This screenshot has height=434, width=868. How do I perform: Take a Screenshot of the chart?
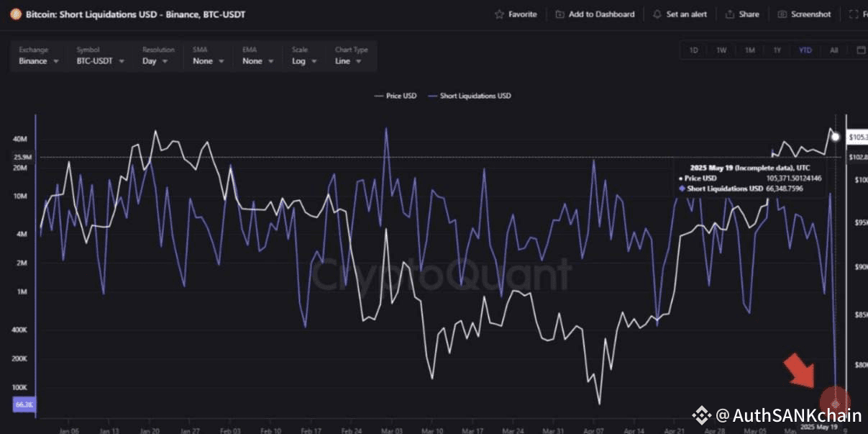coord(803,14)
